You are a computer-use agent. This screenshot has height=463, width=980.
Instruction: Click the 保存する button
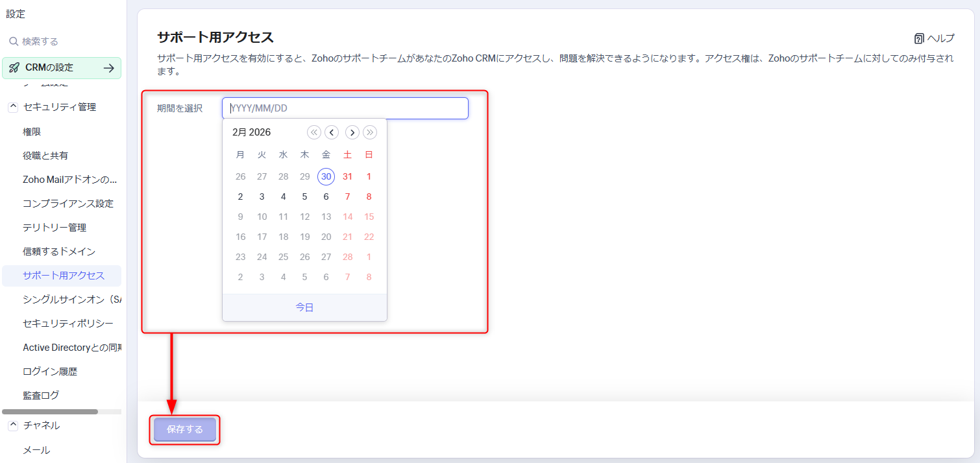point(185,429)
